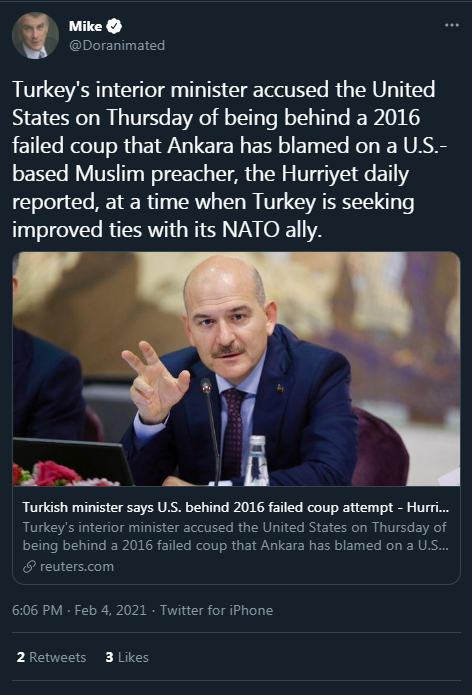472x695 pixels.
Task: Click the likes count number 3
Action: click(109, 657)
